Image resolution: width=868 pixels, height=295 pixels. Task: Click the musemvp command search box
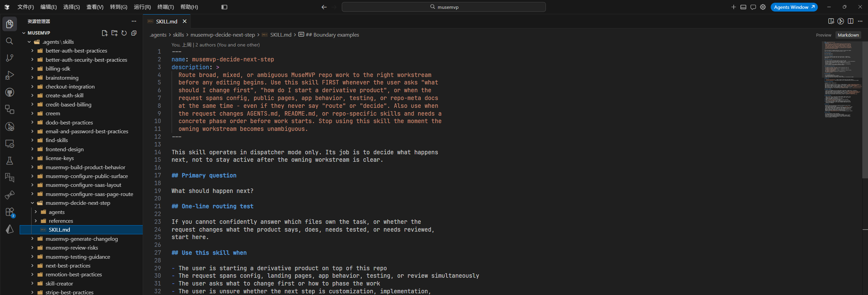tap(444, 7)
